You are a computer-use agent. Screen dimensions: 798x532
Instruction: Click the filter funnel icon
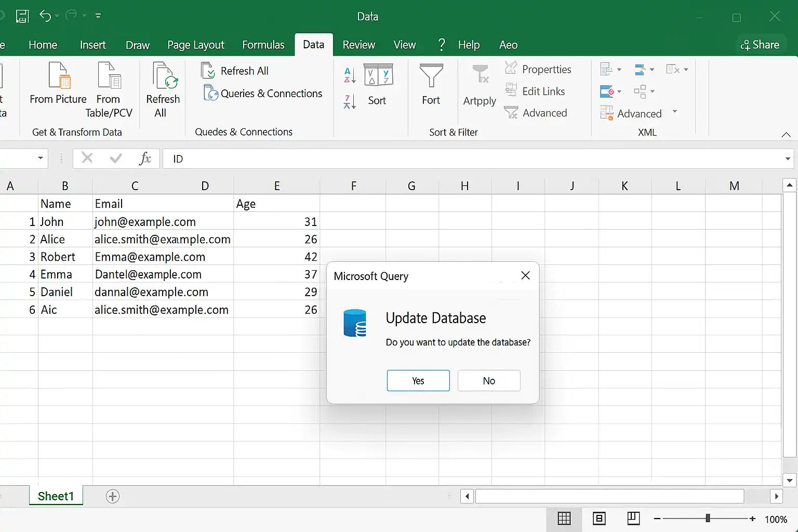[x=431, y=76]
